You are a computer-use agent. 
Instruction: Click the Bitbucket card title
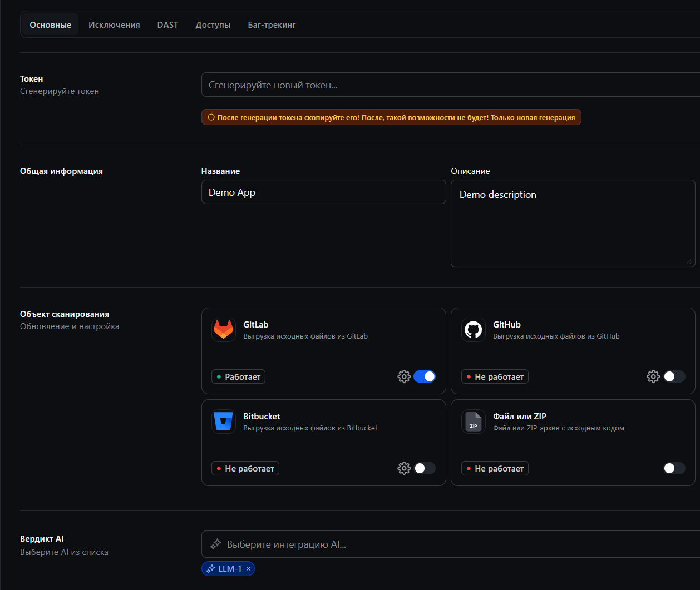(x=262, y=416)
